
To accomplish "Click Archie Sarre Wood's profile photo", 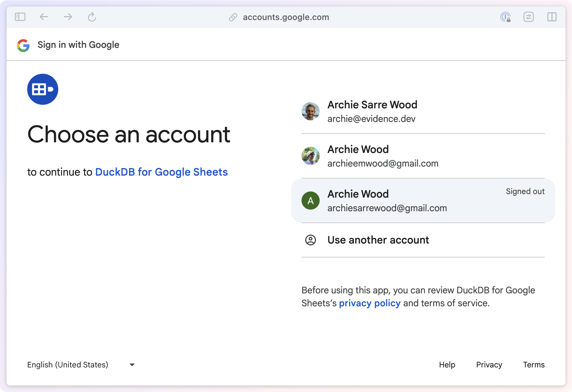I will pyautogui.click(x=311, y=111).
